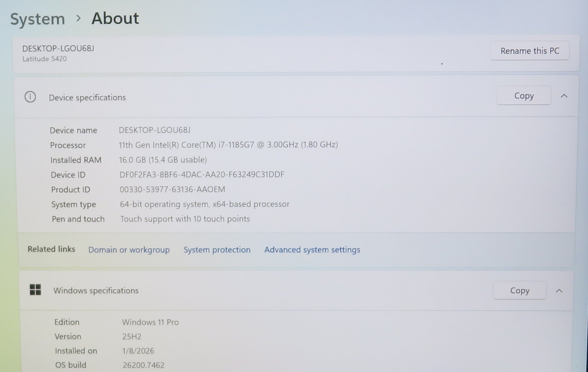Screen dimensions: 588x372
Task: Click the Device specifications info icon
Action: point(30,97)
